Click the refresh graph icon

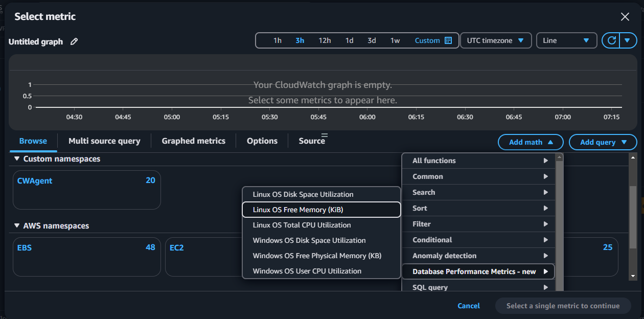click(611, 40)
